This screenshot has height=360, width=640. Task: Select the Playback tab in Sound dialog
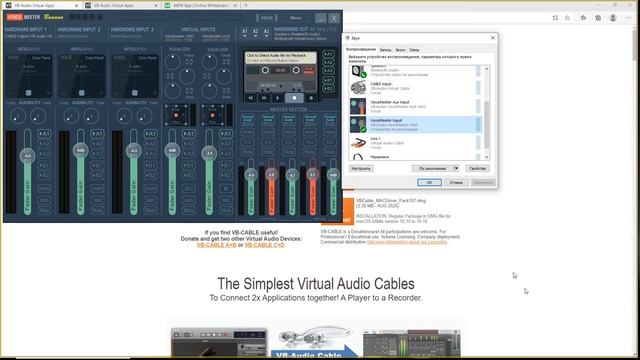361,49
